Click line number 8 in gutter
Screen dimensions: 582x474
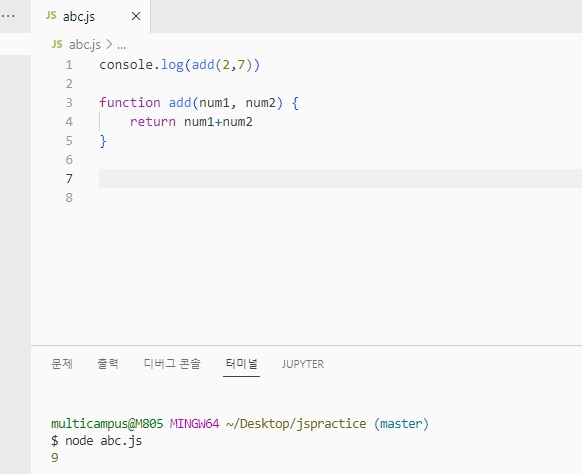point(69,197)
